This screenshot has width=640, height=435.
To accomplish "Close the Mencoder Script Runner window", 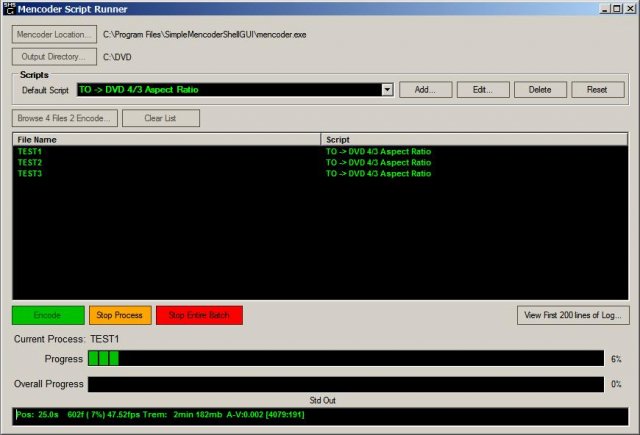I will point(630,9).
